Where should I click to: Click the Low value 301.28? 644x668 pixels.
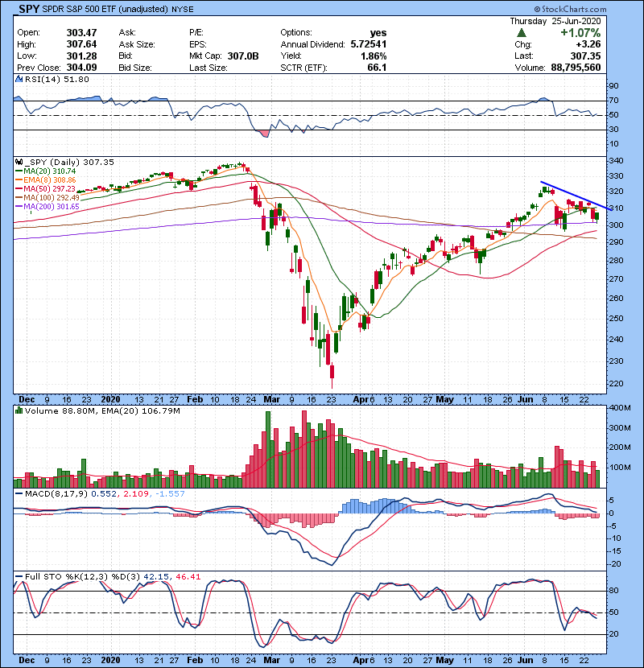[x=81, y=56]
